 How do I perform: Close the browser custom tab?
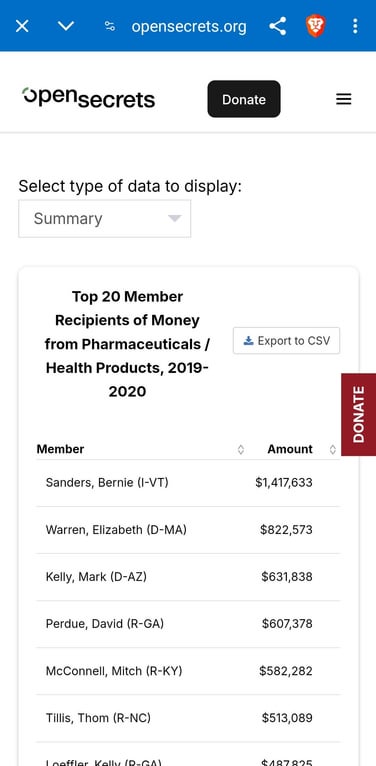point(22,26)
